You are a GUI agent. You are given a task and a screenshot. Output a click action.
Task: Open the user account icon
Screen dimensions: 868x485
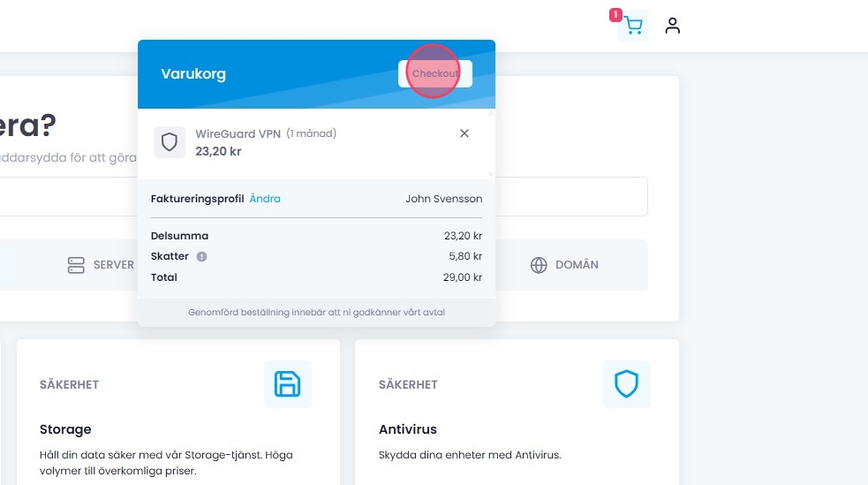(673, 26)
